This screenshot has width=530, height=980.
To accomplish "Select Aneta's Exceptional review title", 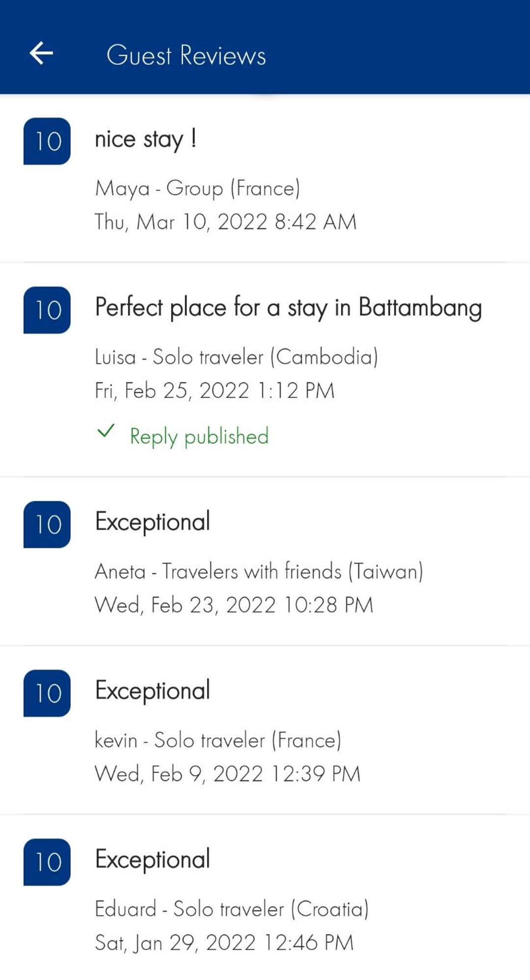I will [x=153, y=522].
